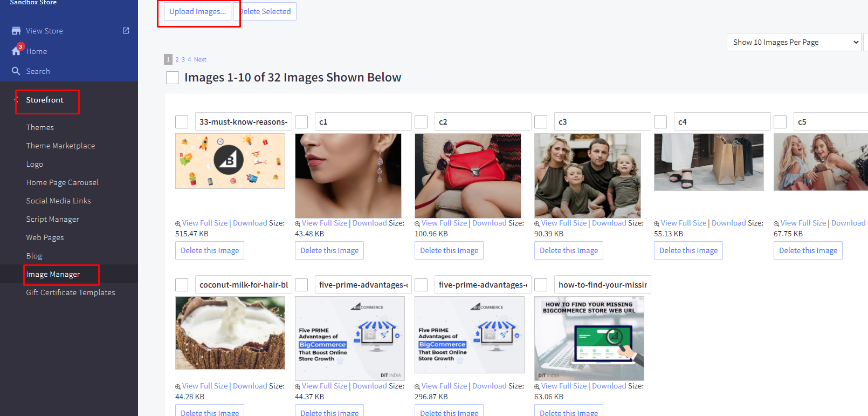Download the coconut-milk-for-hair image

coord(250,386)
